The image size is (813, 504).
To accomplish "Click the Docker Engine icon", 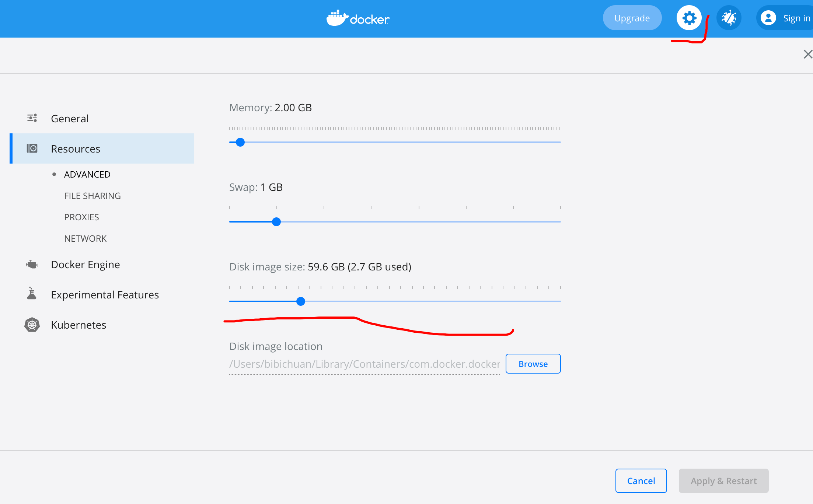I will point(32,265).
